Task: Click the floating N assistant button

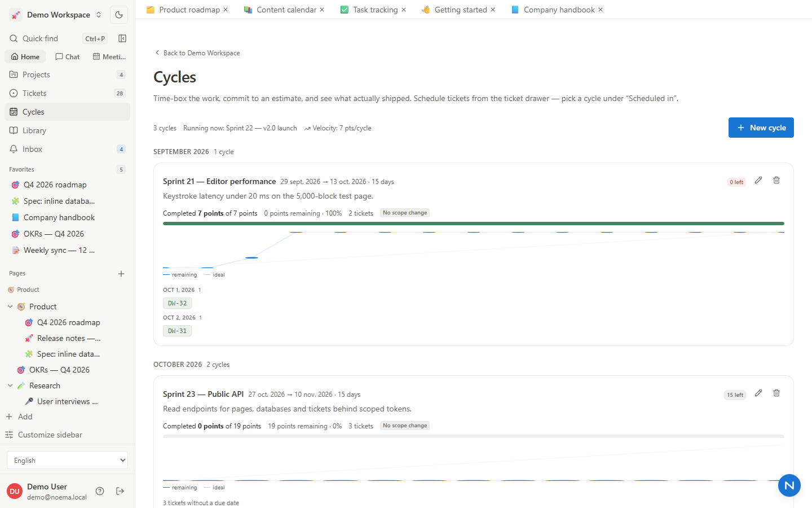Action: click(x=789, y=485)
